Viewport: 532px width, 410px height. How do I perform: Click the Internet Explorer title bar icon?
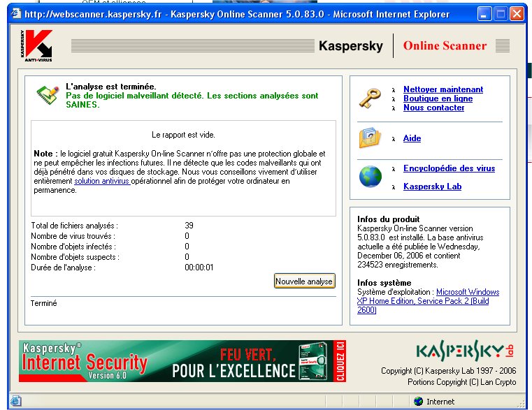pos(16,14)
